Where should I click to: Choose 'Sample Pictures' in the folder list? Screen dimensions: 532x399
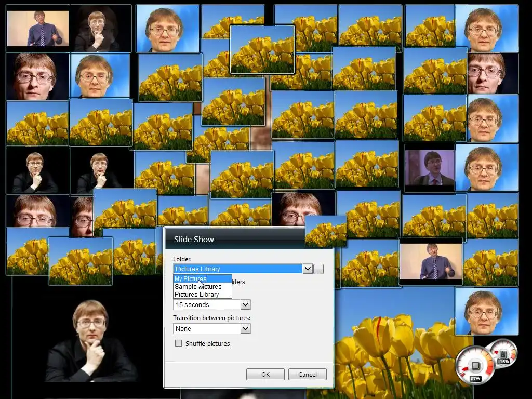point(203,286)
